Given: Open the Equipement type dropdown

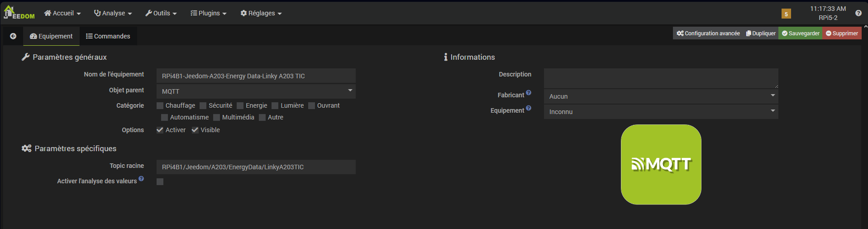Looking at the screenshot, I should coord(661,112).
